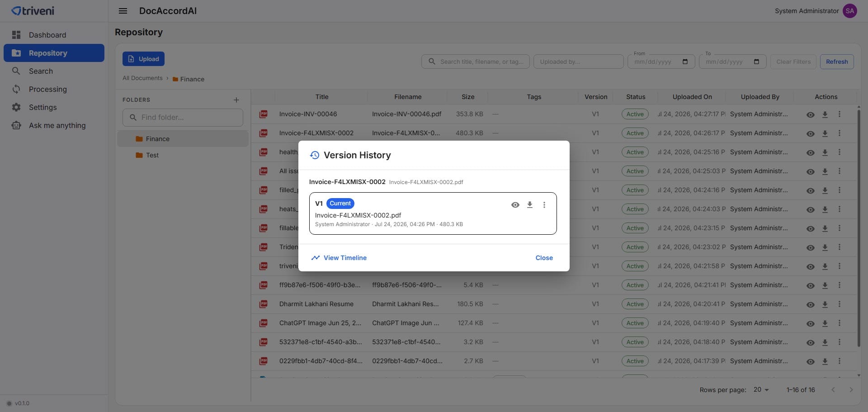Toggle the hamburger navigation menu
Screen dimensions: 868x412
[123, 11]
